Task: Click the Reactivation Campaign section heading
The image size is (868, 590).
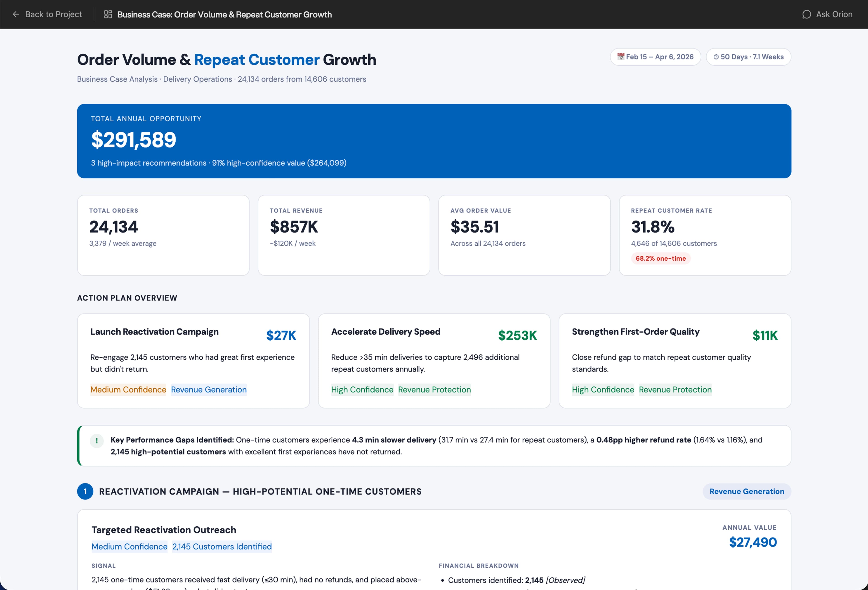Action: 260,491
